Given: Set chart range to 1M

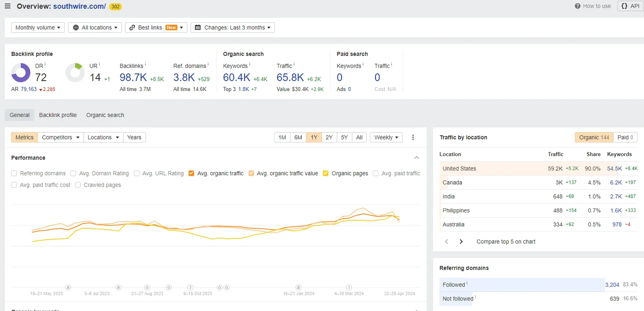Looking at the screenshot, I should click(x=282, y=138).
